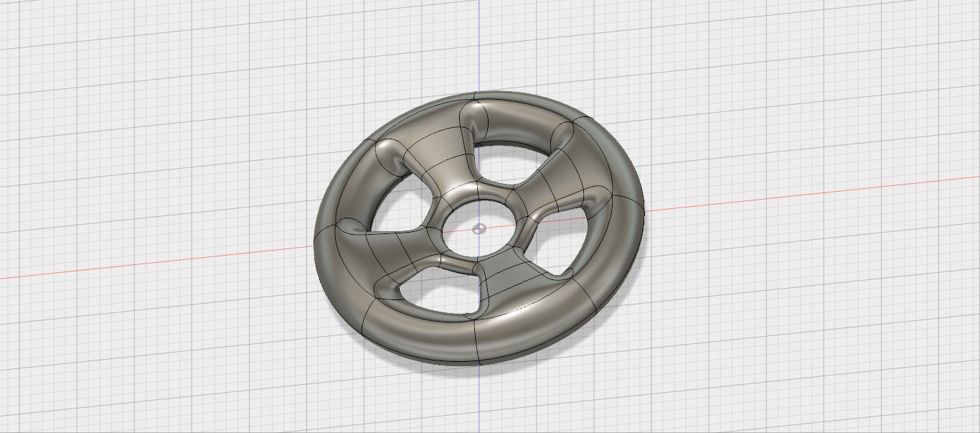Select the origin point at wheel center

pyautogui.click(x=480, y=229)
